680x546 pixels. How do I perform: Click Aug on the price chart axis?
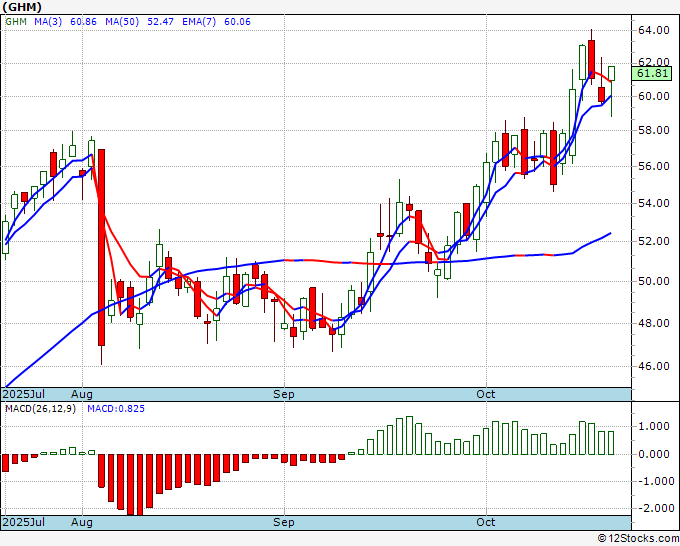(82, 394)
